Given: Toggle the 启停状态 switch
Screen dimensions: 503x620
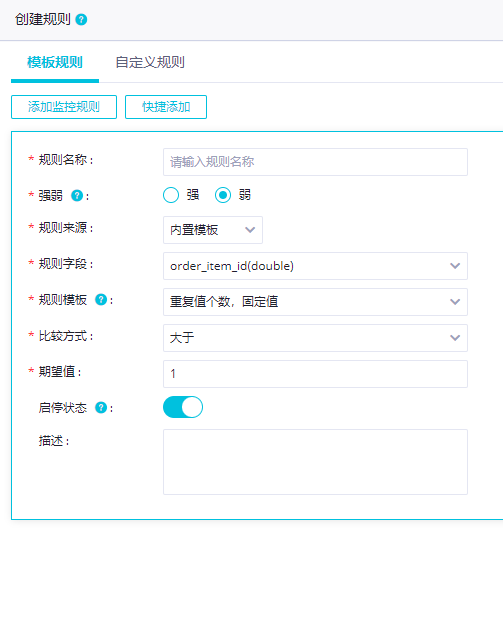Looking at the screenshot, I should point(183,407).
